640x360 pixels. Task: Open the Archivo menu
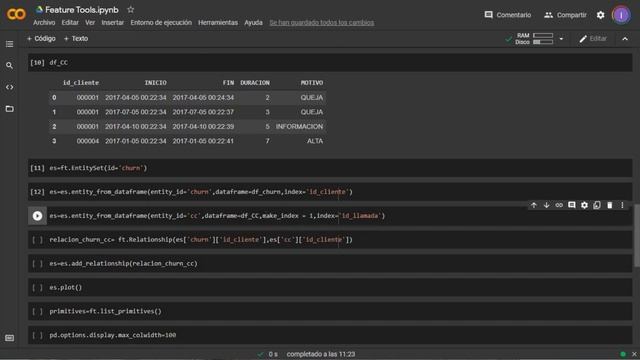tap(44, 22)
